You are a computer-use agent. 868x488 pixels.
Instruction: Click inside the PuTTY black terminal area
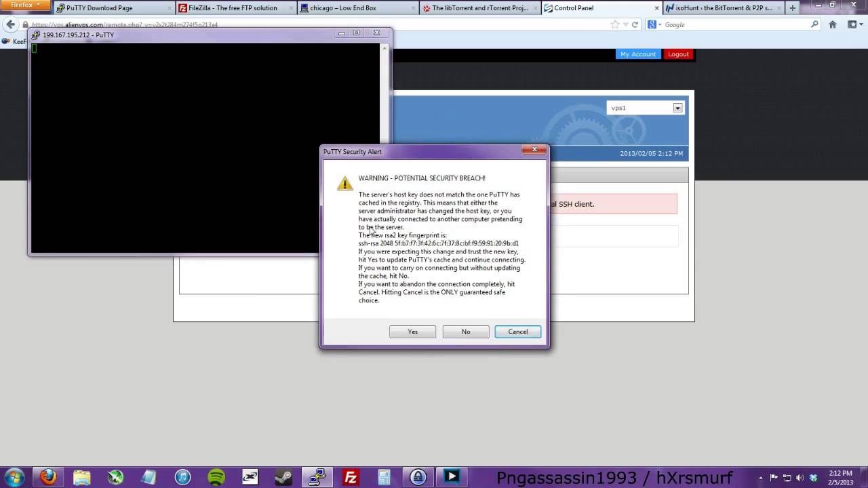coord(205,148)
